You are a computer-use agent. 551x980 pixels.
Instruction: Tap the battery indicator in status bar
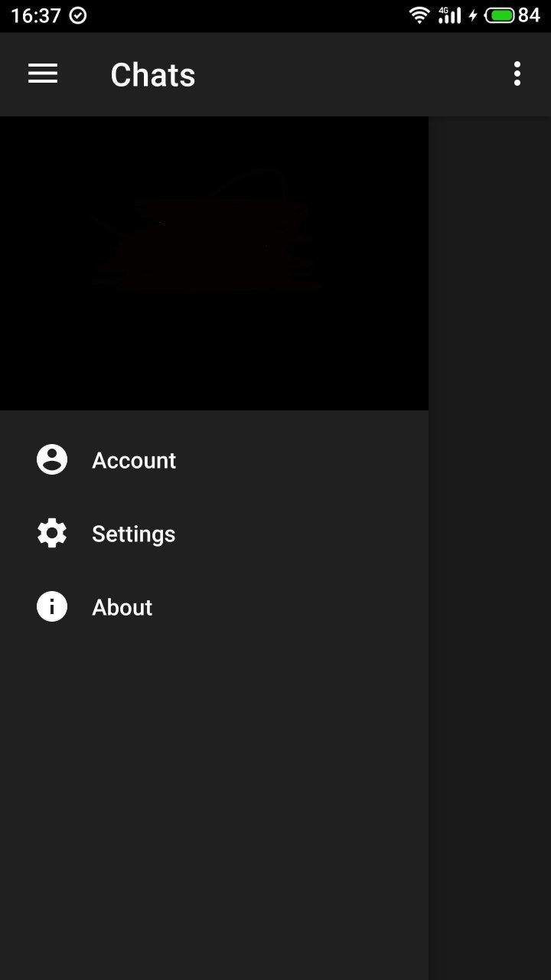(x=500, y=15)
